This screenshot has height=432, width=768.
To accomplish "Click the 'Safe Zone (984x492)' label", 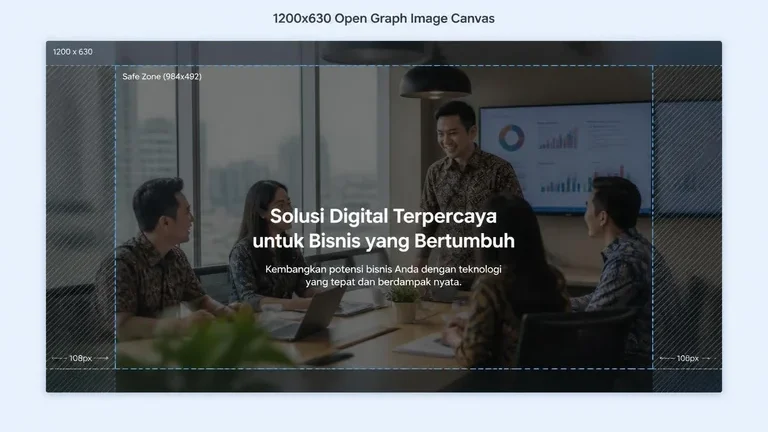I will (x=162, y=76).
